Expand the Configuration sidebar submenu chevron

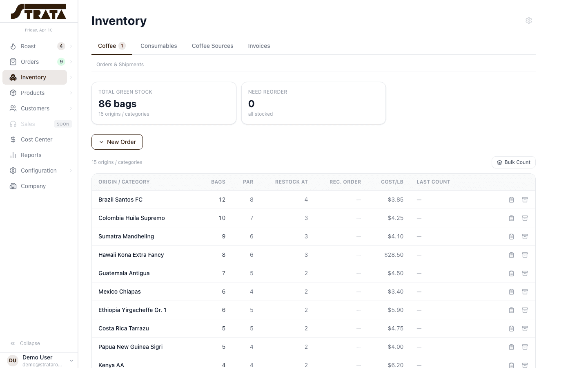(x=71, y=171)
